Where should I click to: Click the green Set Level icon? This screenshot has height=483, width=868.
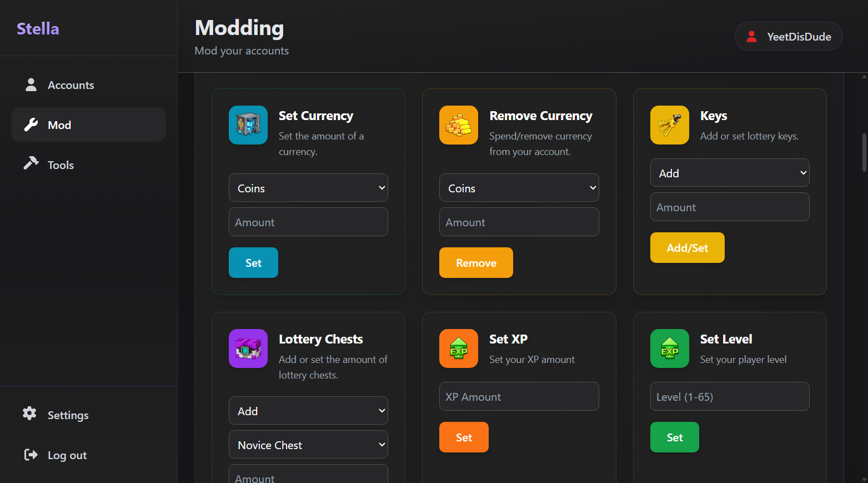coord(670,348)
